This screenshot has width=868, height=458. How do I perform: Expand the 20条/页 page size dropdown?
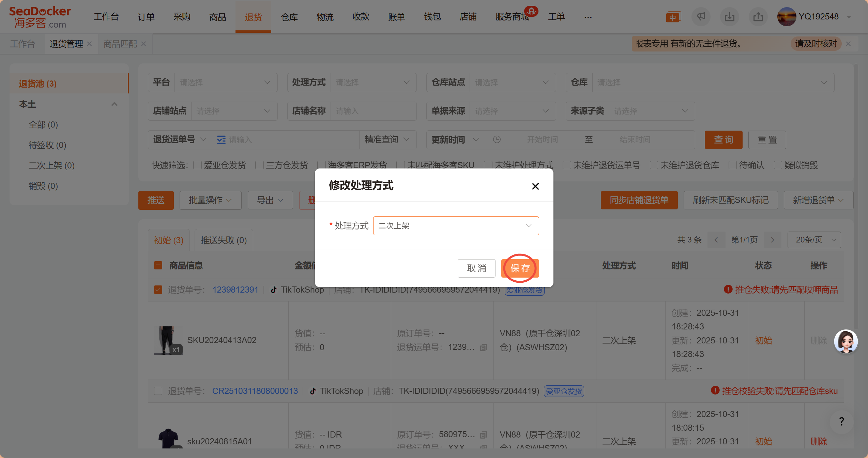814,240
